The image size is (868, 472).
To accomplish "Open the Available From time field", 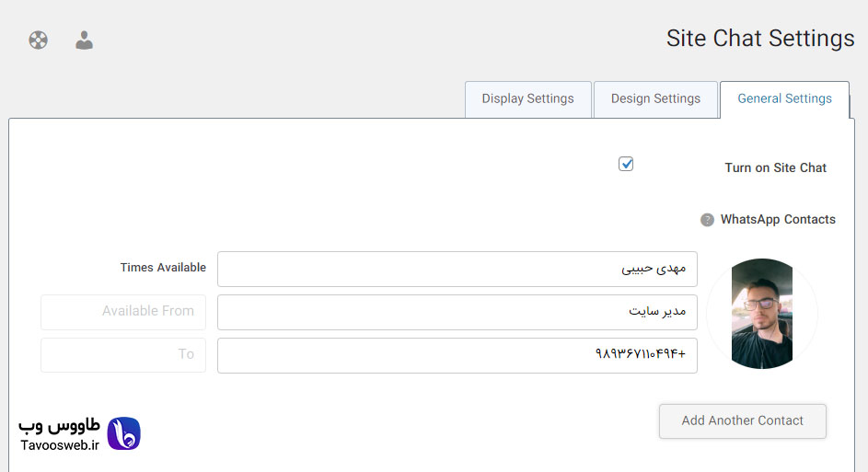I will [x=123, y=312].
